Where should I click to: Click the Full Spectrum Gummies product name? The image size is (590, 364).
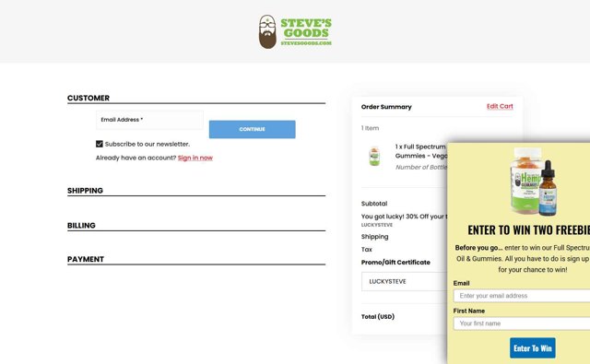[421, 151]
